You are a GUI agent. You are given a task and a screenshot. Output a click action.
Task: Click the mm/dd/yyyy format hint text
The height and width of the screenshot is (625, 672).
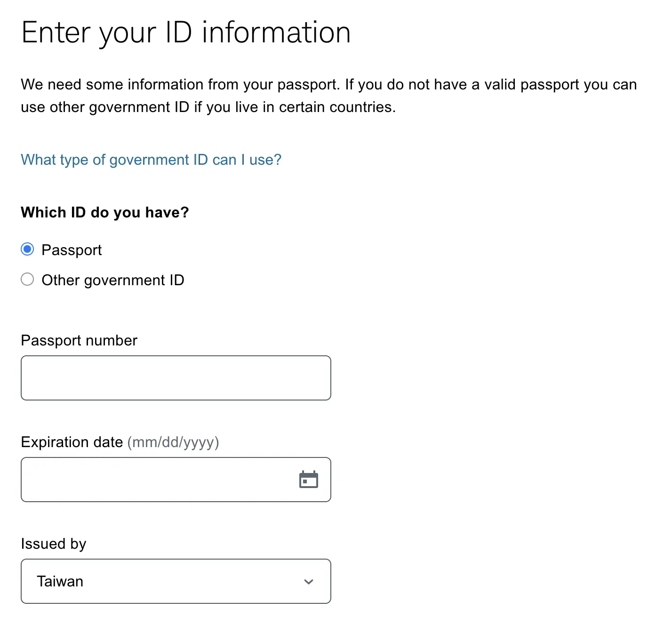(173, 442)
